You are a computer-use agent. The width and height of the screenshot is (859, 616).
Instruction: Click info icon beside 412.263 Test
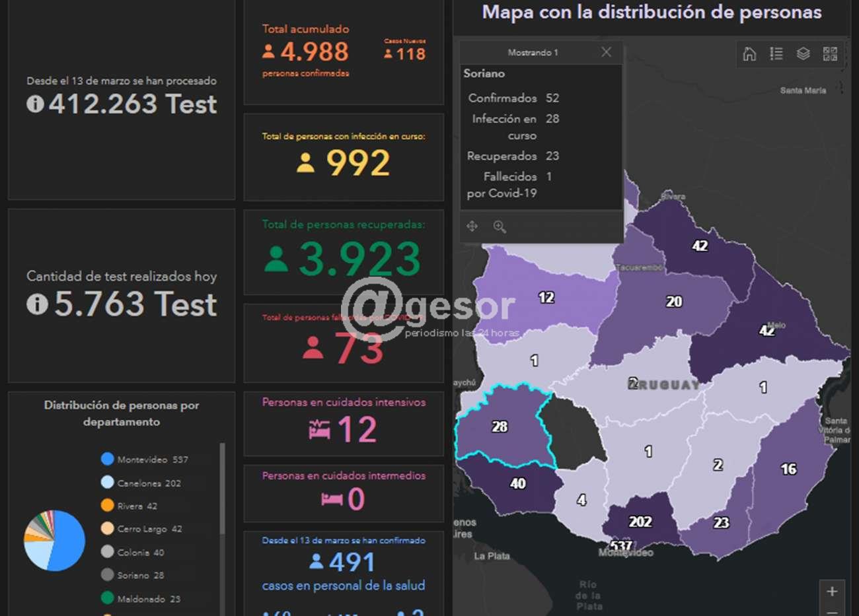tap(35, 104)
